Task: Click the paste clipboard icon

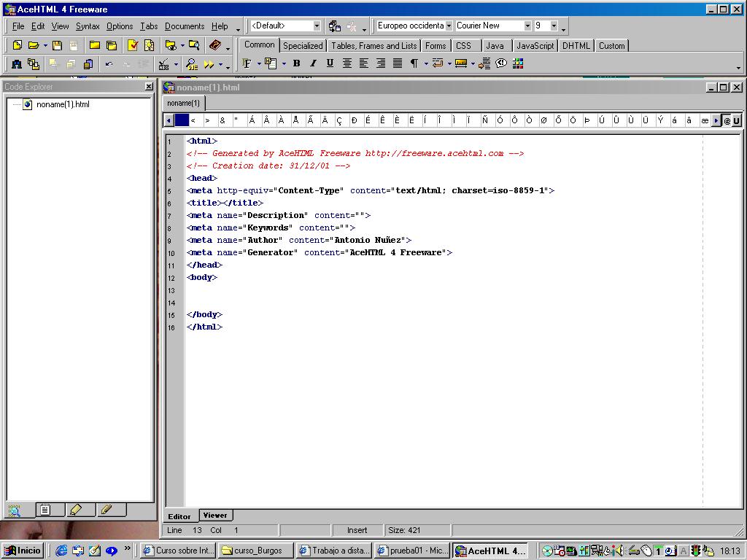Action: pos(88,64)
